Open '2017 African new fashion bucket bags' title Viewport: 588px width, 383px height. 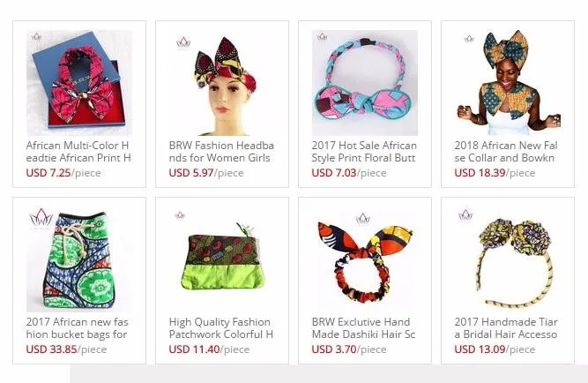coord(77,327)
